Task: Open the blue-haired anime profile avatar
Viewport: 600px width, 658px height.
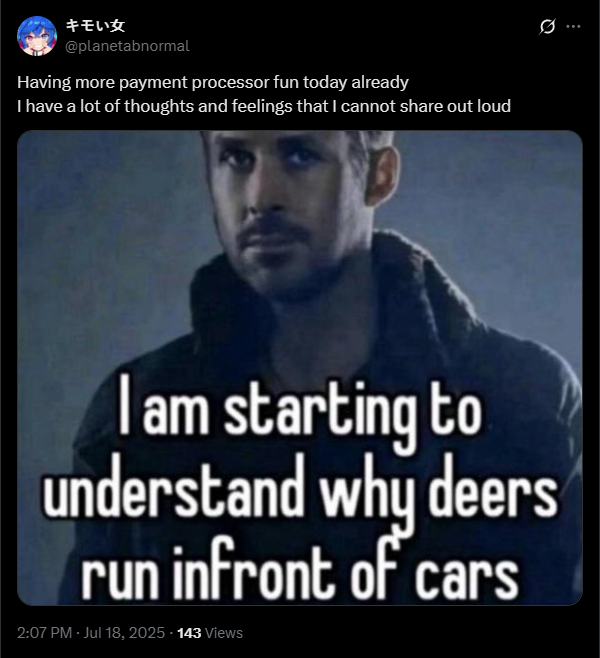Action: click(37, 36)
